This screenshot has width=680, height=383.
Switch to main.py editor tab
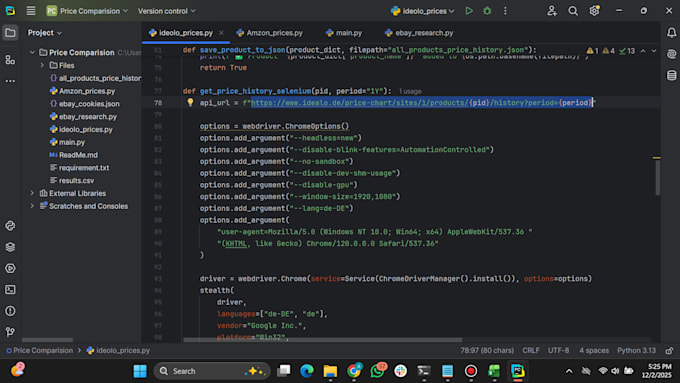(x=344, y=33)
